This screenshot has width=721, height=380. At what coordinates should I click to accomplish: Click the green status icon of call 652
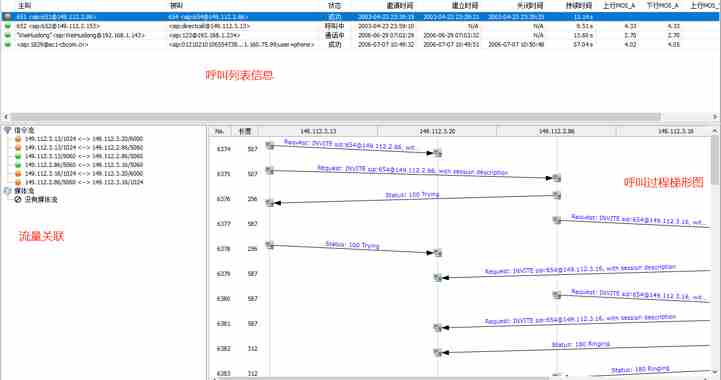7,26
